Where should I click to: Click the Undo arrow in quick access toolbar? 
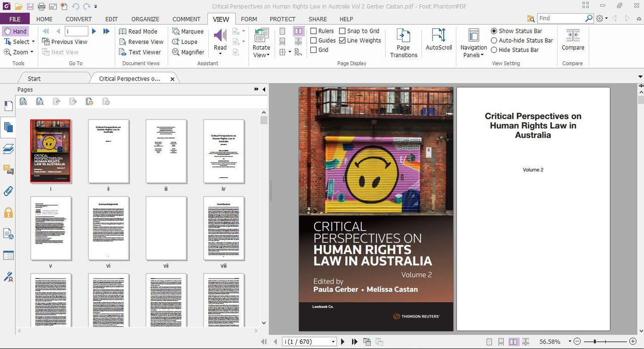coord(75,7)
